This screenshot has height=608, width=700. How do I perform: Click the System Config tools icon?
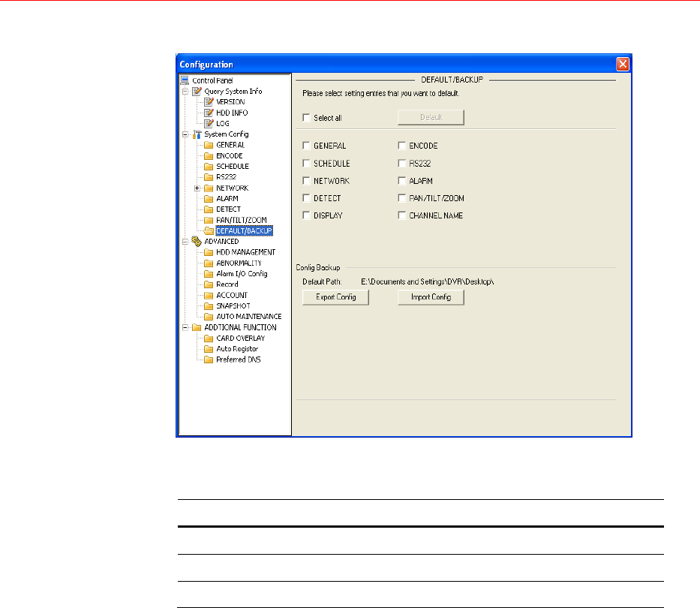[x=197, y=134]
